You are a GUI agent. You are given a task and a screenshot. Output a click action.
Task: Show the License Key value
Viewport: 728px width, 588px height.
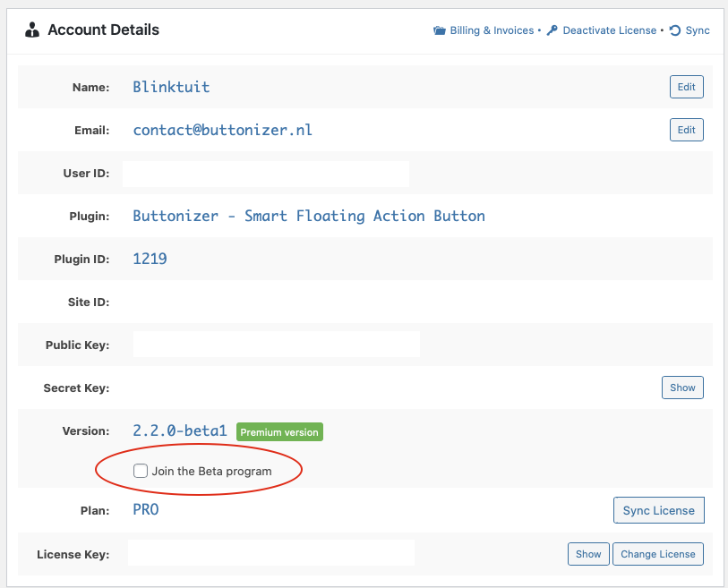588,554
